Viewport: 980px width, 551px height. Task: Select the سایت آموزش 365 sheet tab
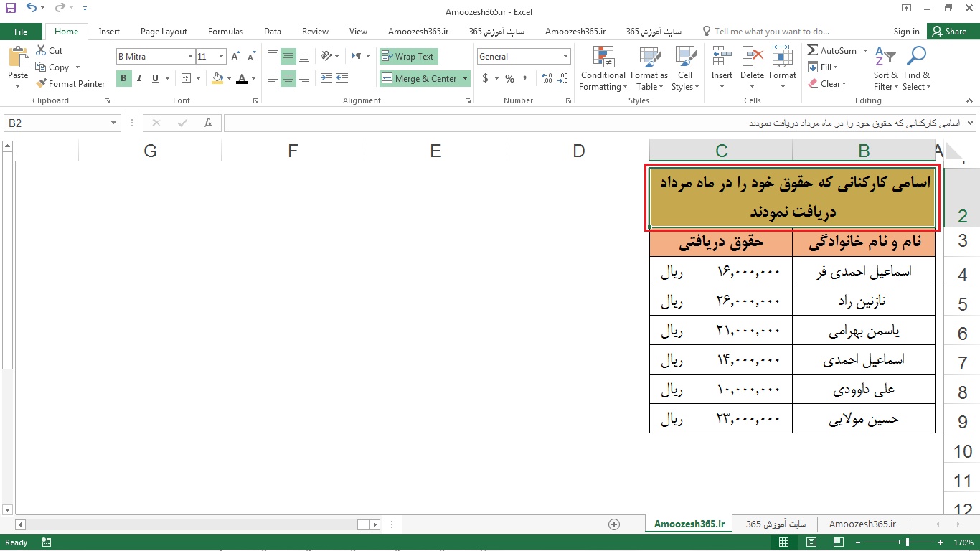click(776, 524)
